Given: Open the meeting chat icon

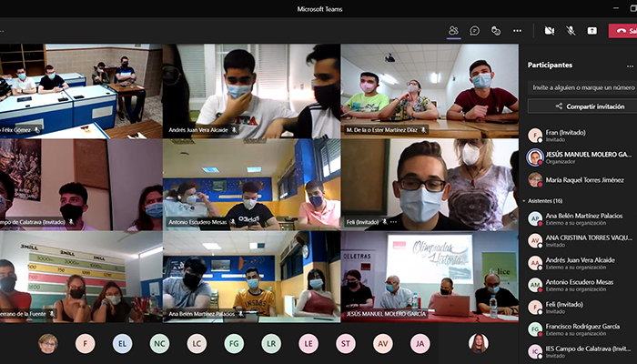Looking at the screenshot, I should (474, 30).
